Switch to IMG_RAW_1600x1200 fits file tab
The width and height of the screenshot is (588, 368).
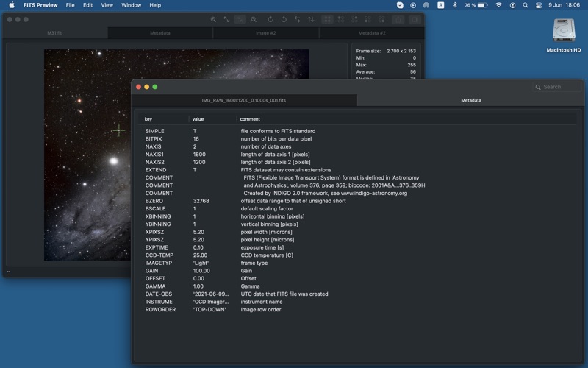tap(244, 100)
